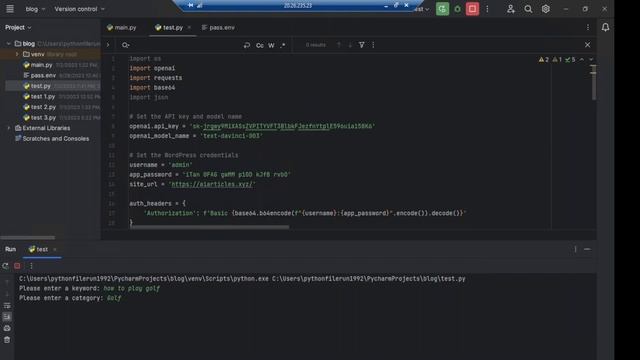The height and width of the screenshot is (360, 640).
Task: Click the new line search icon
Action: click(247, 45)
